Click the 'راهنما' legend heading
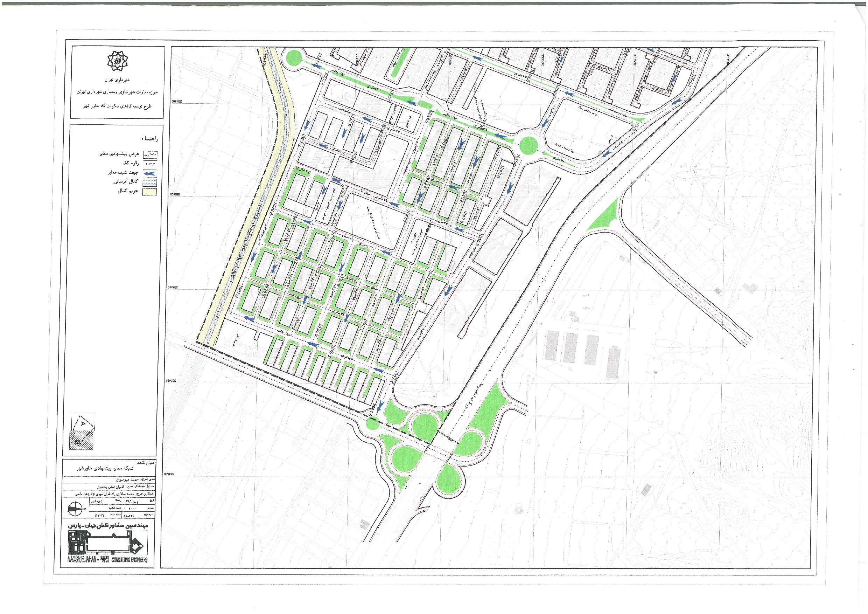 [149, 139]
